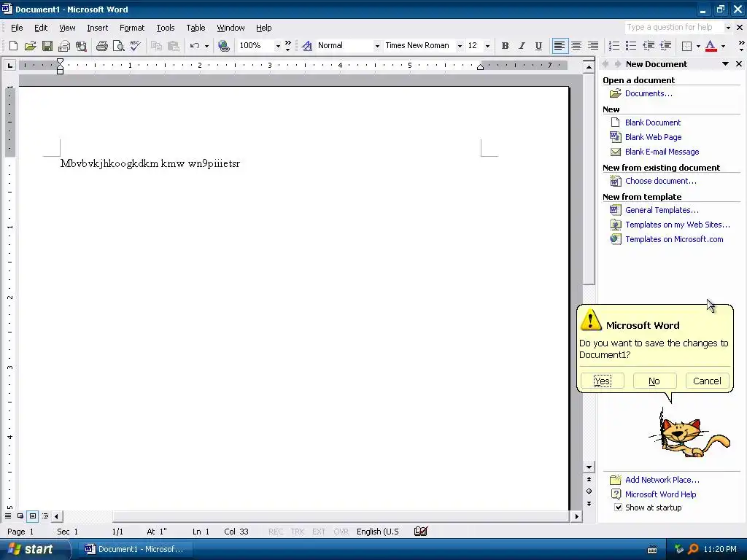Open the Format menu
This screenshot has height=560, width=747.
132,28
